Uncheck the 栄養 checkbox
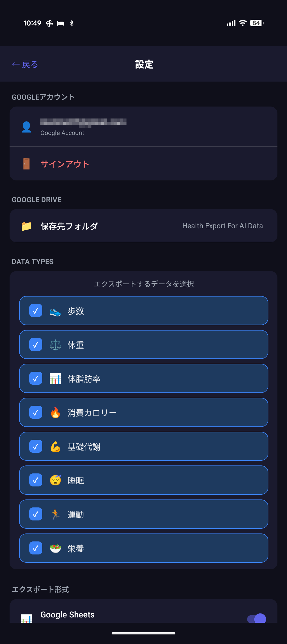The height and width of the screenshot is (644, 287). pyautogui.click(x=36, y=548)
